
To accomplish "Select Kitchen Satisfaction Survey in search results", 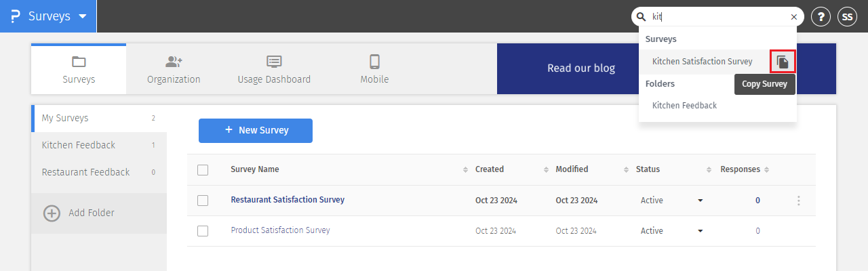I will pos(703,62).
